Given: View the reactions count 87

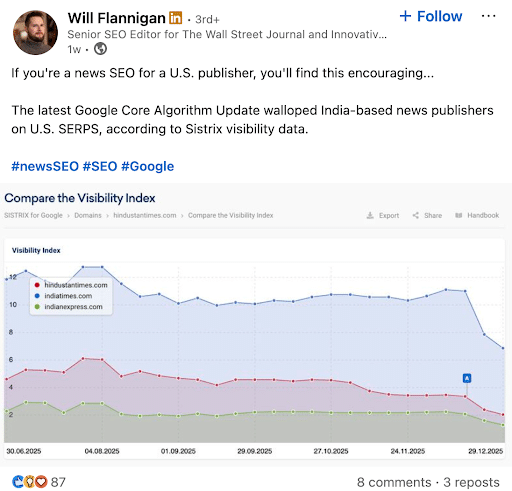Looking at the screenshot, I should (x=58, y=482).
